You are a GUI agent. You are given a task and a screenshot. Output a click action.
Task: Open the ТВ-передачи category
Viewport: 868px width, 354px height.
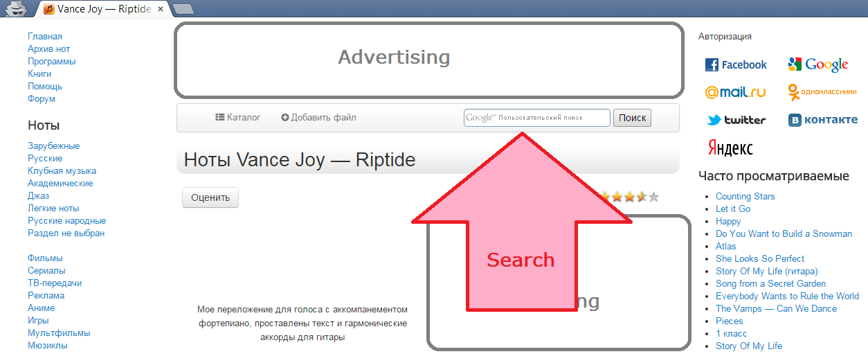(x=55, y=283)
